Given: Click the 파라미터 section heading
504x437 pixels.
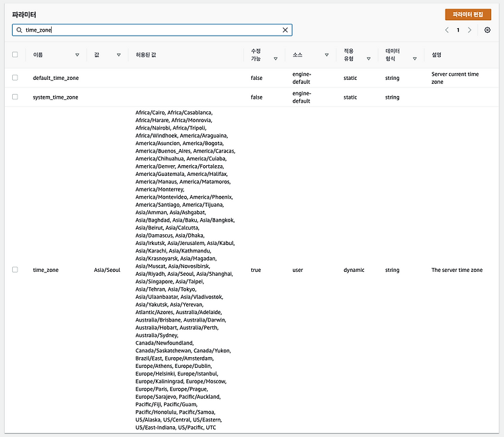Looking at the screenshot, I should (x=24, y=15).
